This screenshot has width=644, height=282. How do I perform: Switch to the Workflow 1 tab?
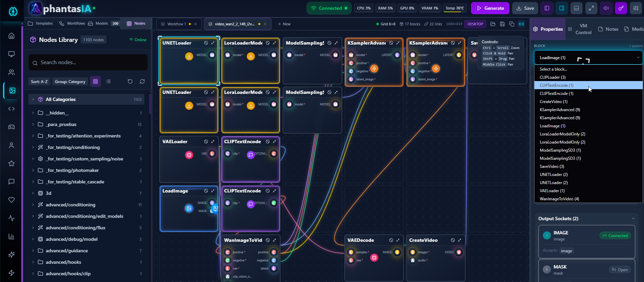(179, 24)
